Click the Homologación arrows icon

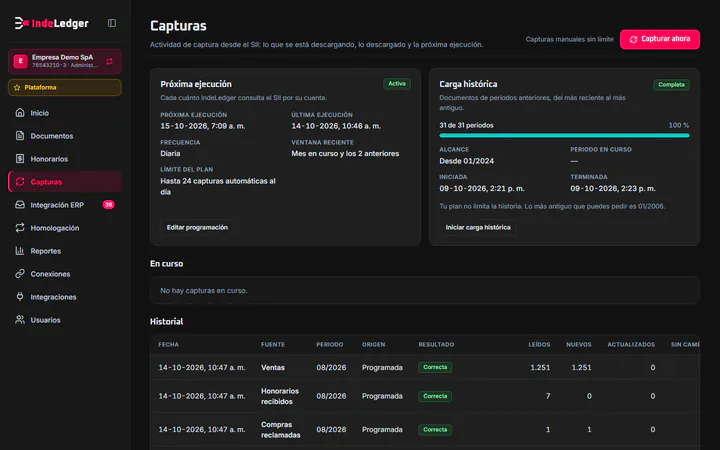pos(20,228)
